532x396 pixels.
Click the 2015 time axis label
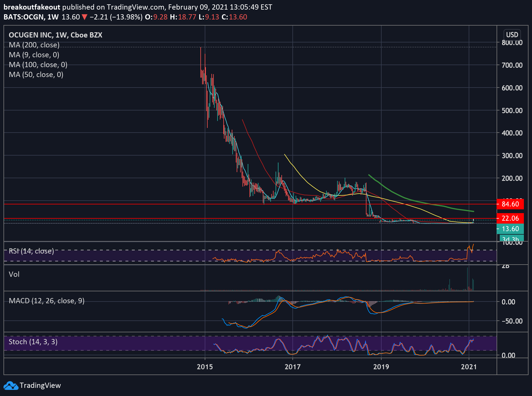coord(205,367)
